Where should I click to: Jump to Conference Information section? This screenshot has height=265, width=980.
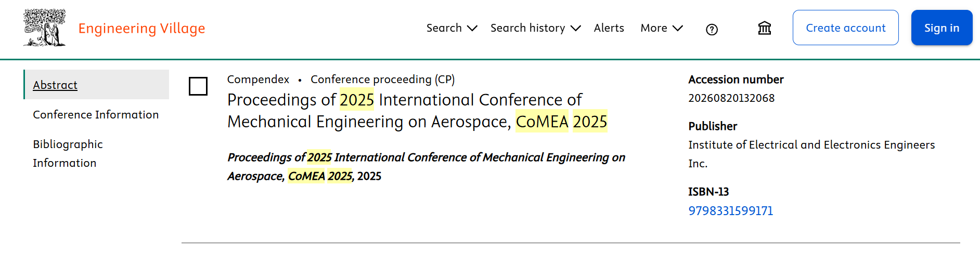click(96, 114)
